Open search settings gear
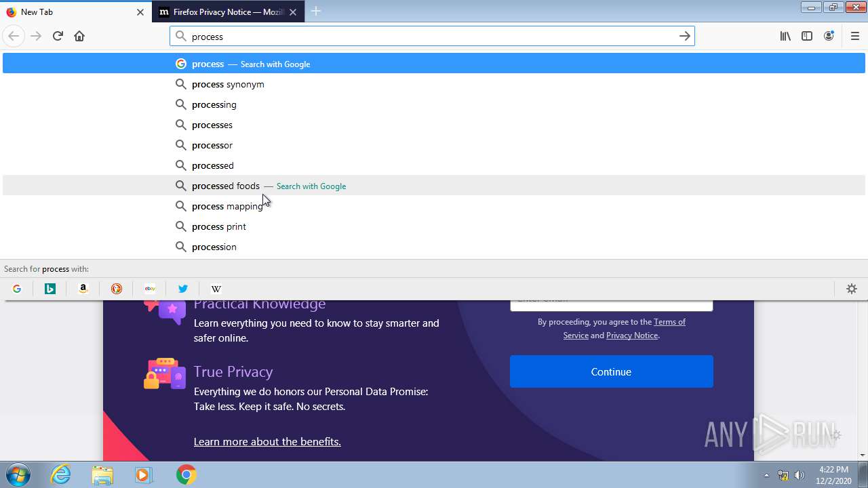The width and height of the screenshot is (868, 488). pyautogui.click(x=852, y=289)
